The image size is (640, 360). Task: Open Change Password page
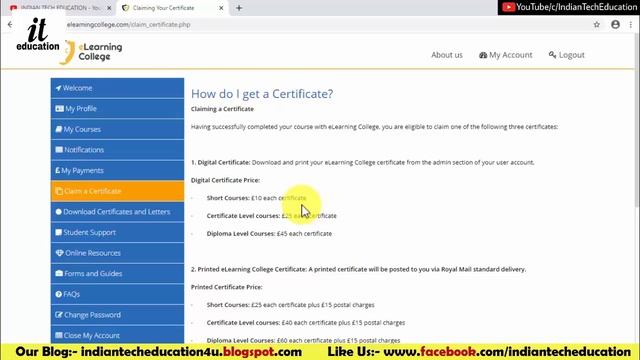point(117,315)
